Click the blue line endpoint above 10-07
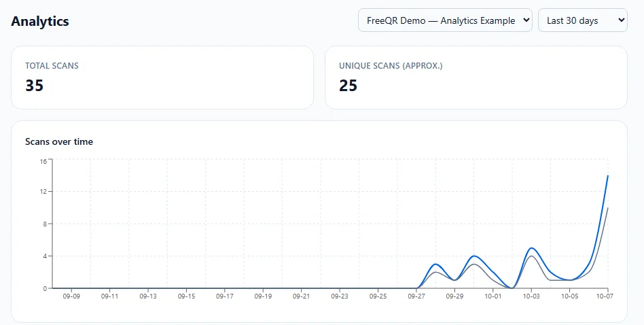 point(608,176)
